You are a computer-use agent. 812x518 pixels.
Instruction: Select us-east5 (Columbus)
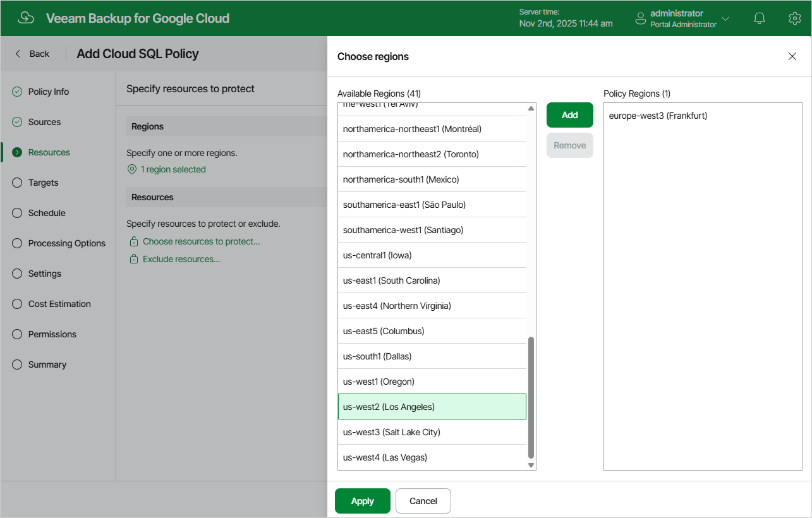[432, 331]
